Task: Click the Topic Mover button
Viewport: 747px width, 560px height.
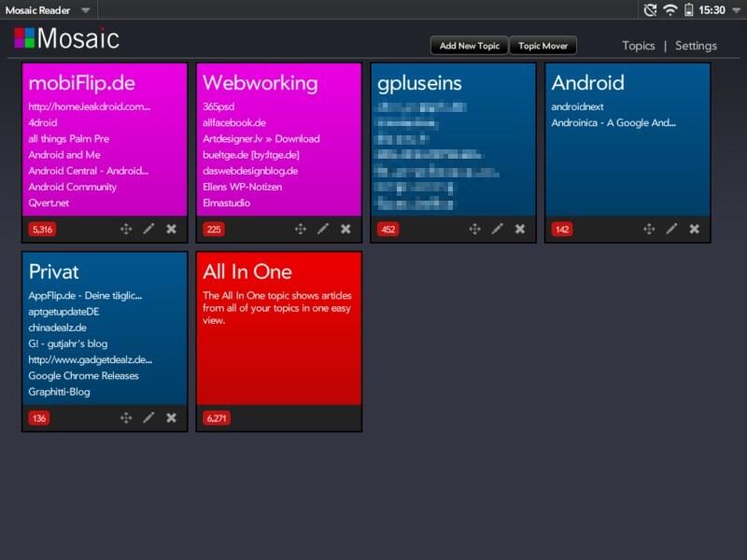Action: (x=543, y=46)
